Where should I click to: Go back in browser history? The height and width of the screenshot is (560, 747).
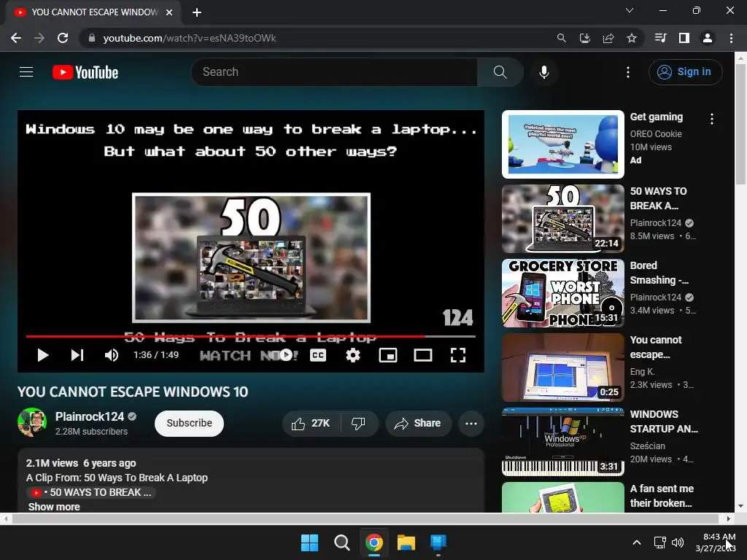16,38
